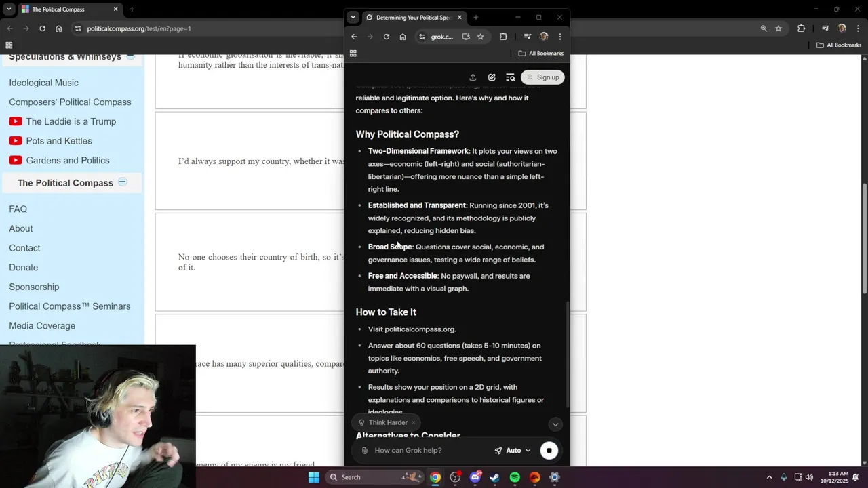
Task: Go home in the Grok browser window
Action: [x=403, y=37]
